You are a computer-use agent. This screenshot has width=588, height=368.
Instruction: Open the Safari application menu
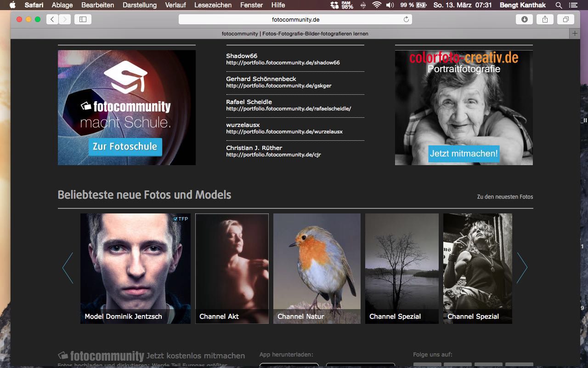(34, 5)
